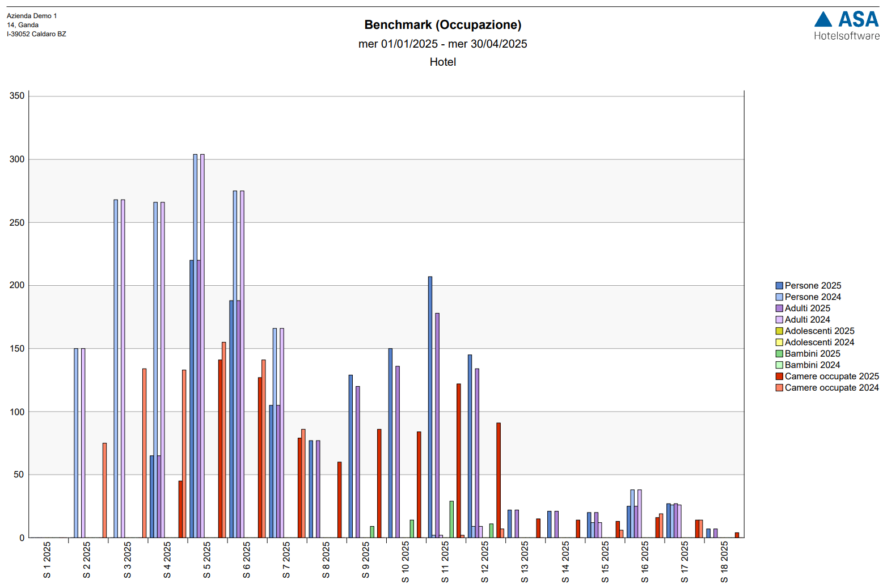Click the Bambini 2024 legend text
This screenshot has height=588, width=887.
812,365
